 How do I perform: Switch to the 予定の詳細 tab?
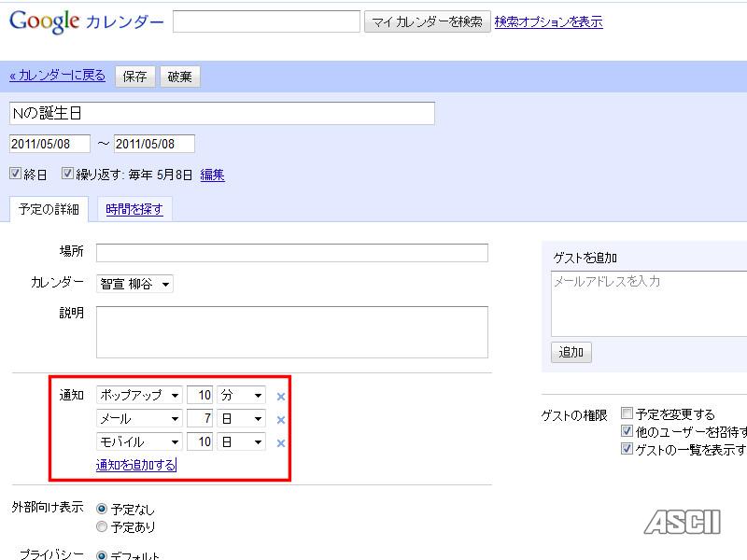coord(49,209)
